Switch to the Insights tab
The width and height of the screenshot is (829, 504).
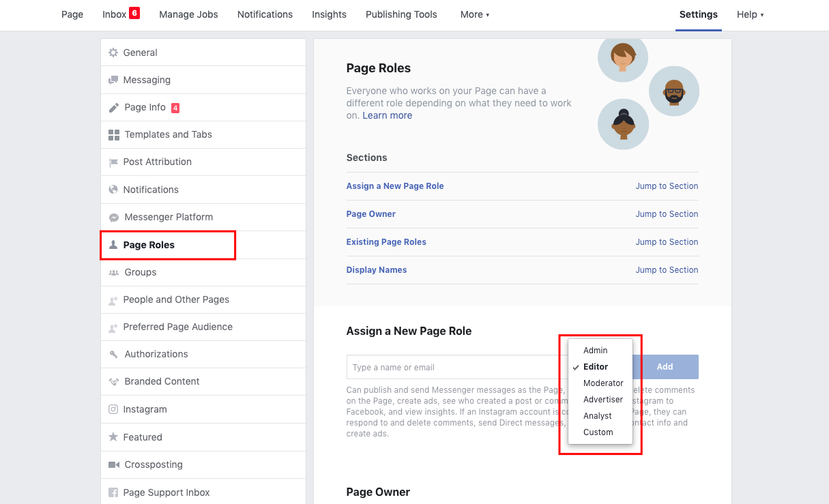(329, 14)
